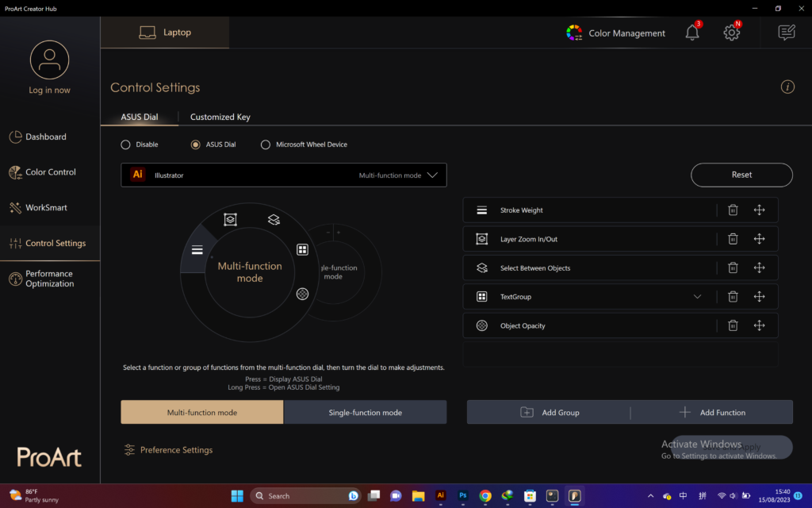Click the move handle for Select Between Objects
Screen dimensions: 812x508
759,268
